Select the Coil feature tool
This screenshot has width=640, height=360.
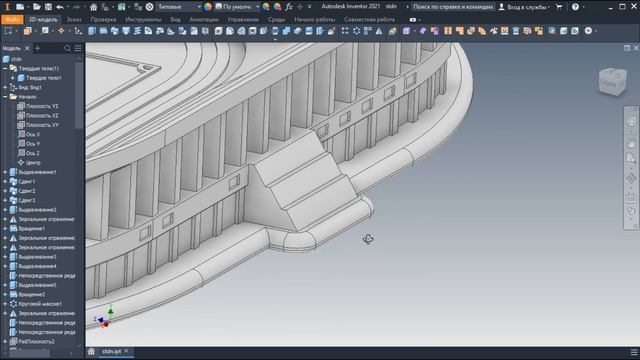point(137,31)
